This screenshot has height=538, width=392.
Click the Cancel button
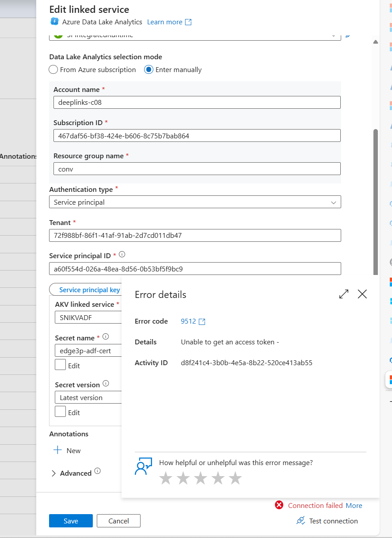point(118,521)
